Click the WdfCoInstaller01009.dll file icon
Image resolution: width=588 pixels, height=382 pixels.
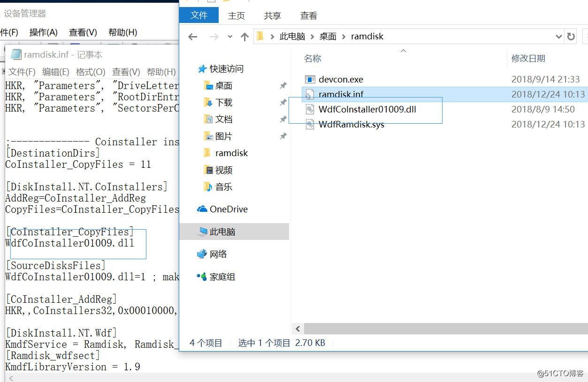tap(309, 109)
